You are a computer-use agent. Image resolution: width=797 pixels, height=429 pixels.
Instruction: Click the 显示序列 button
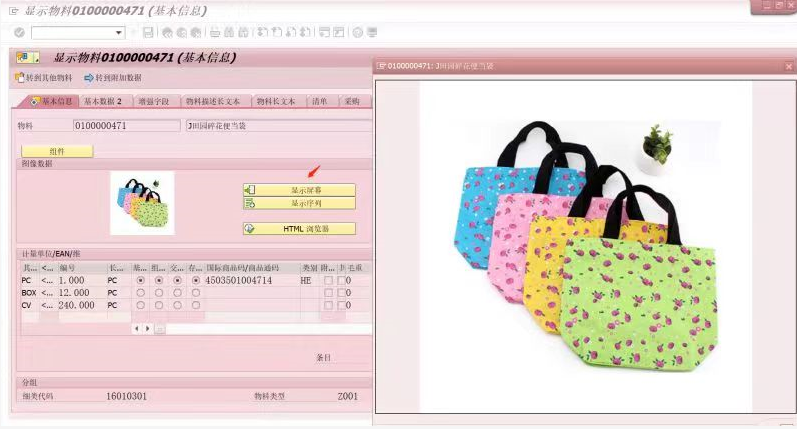pos(299,203)
